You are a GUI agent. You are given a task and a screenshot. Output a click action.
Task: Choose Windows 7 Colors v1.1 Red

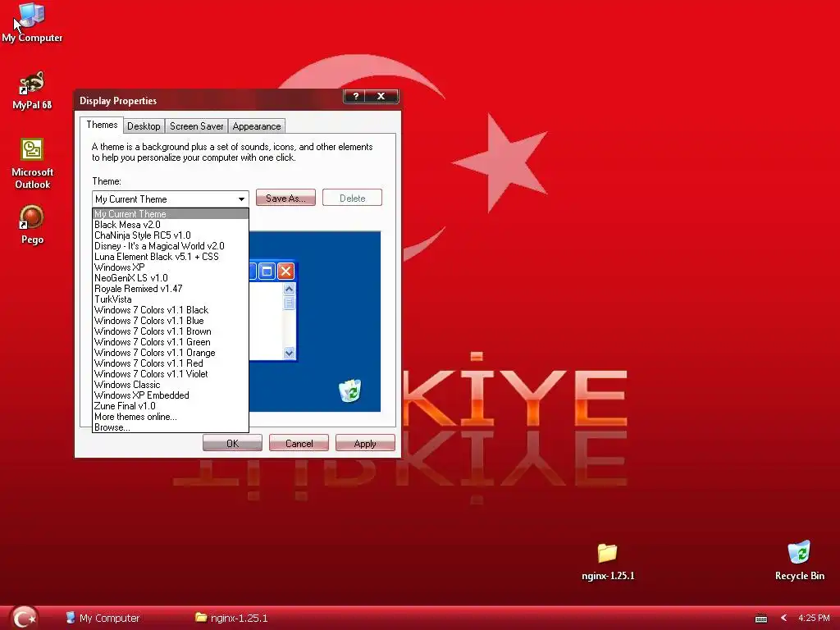pyautogui.click(x=171, y=363)
